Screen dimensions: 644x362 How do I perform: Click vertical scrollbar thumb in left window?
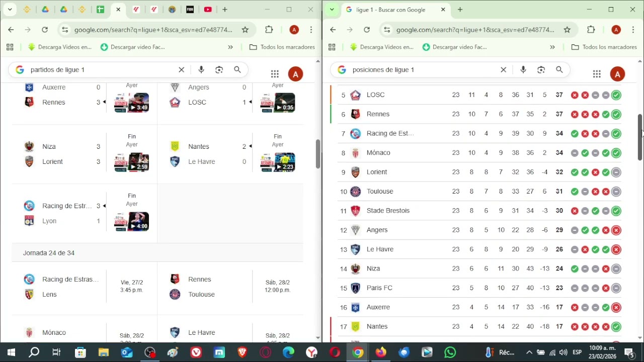pos(318,154)
